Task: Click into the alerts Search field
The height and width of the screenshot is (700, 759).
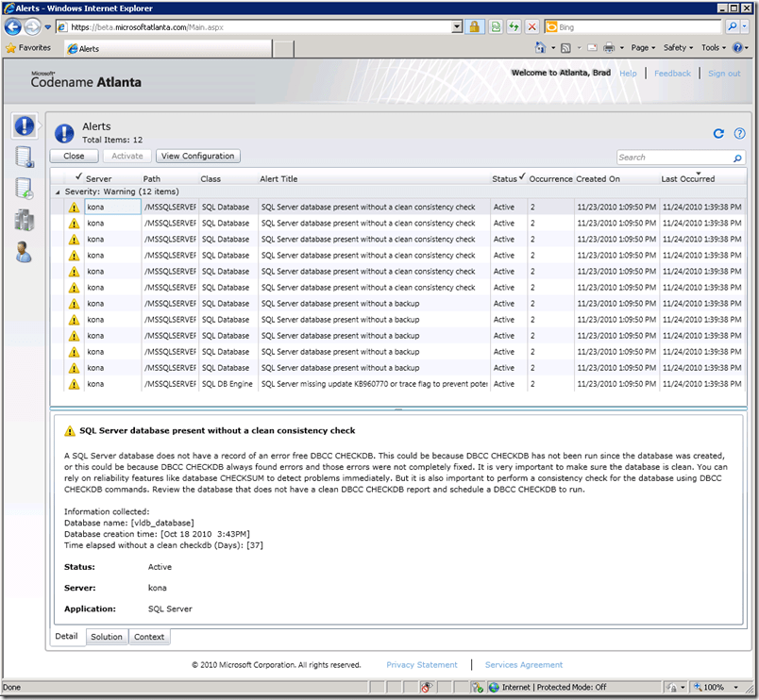Action: 672,158
